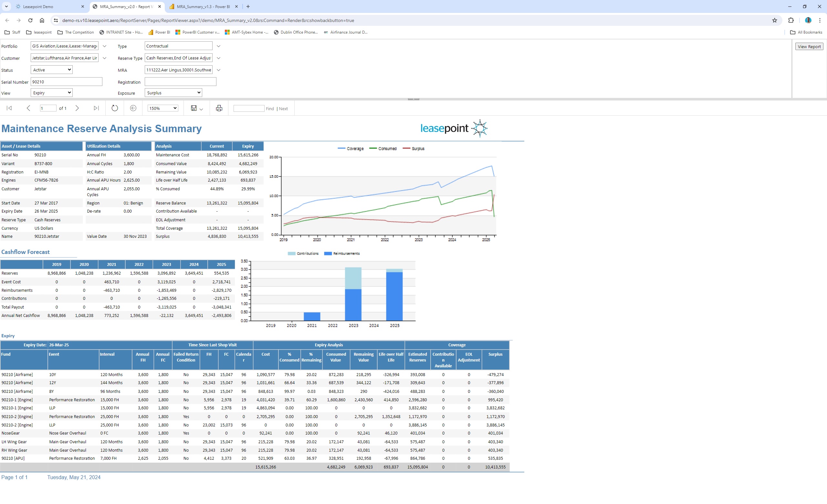Click the leasepoint logo image
The image size is (827, 504).
[x=454, y=128]
